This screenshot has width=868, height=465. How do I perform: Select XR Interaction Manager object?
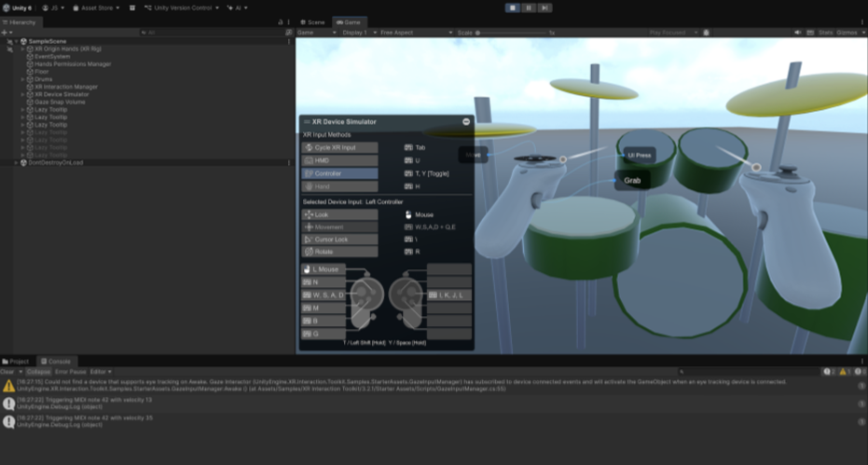[x=66, y=87]
